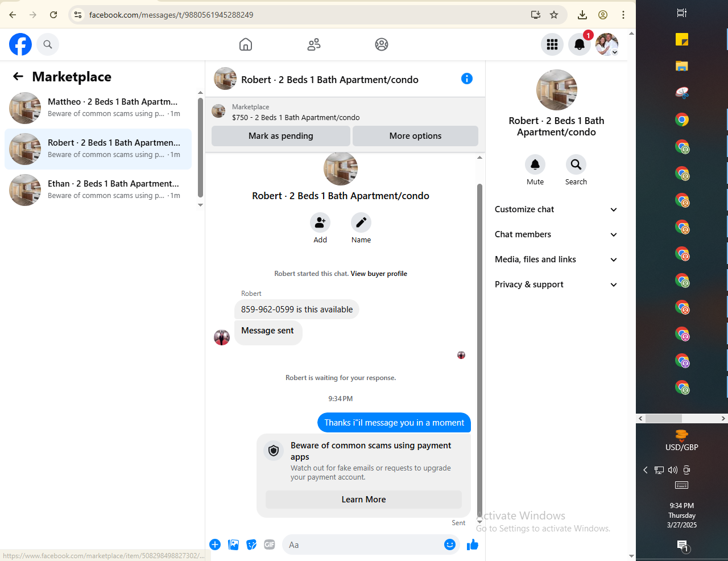The height and width of the screenshot is (561, 728).
Task: Install app icon in address bar
Action: 535,15
